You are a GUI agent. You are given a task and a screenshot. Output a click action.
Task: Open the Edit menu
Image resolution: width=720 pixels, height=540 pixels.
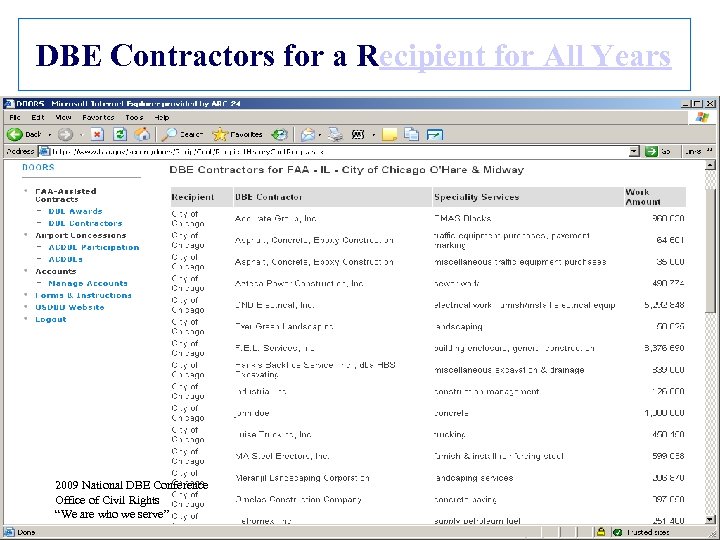click(x=38, y=118)
